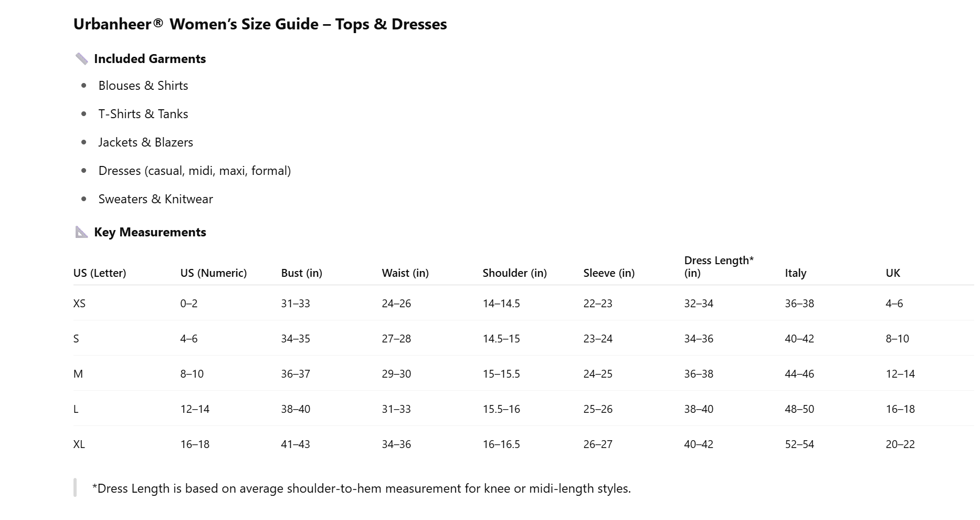Click the UK column header

tap(892, 273)
